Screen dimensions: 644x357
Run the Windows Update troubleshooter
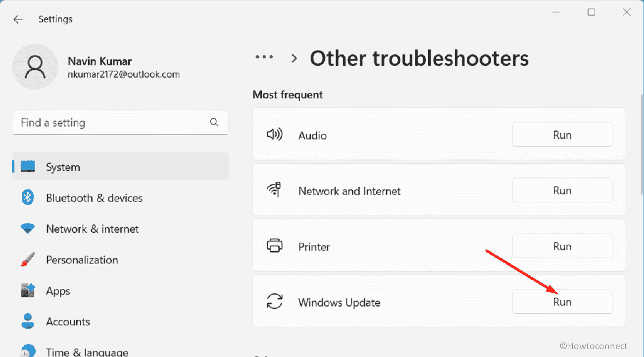562,301
